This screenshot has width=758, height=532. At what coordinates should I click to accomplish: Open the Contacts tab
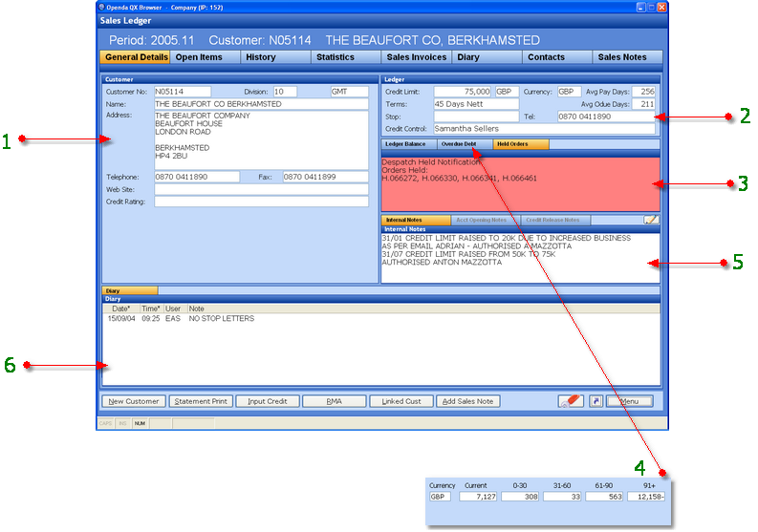tap(557, 57)
